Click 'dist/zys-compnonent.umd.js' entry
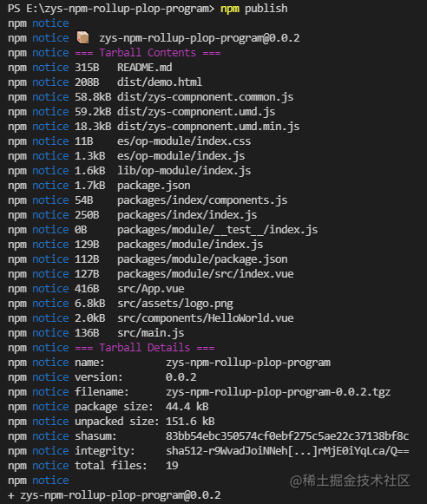This screenshot has height=504, width=427. (x=196, y=112)
